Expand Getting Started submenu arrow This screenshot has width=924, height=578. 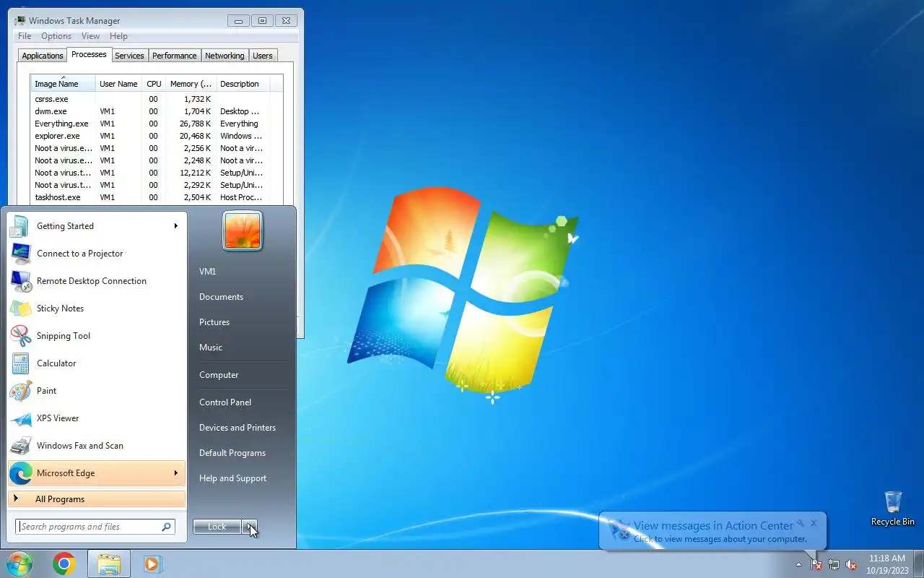(x=175, y=226)
